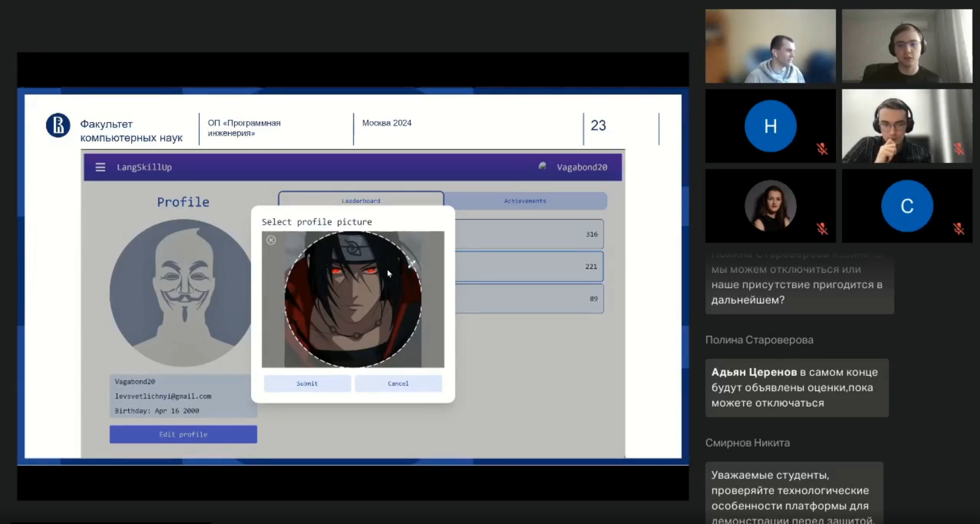980x524 pixels.
Task: Switch to the Leaderboard tab
Action: point(361,200)
